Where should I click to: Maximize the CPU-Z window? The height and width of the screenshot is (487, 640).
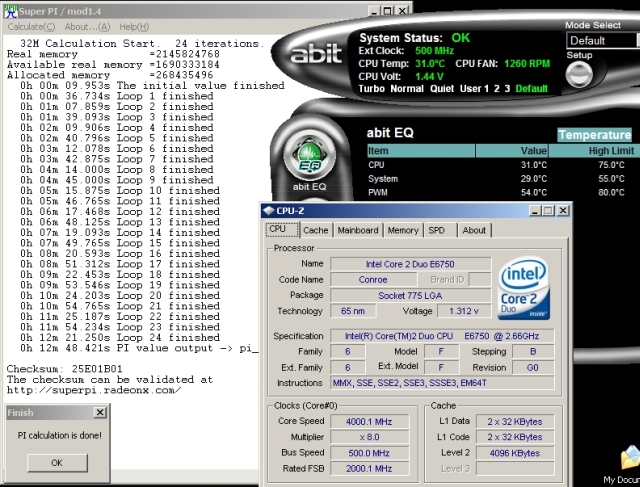click(548, 211)
